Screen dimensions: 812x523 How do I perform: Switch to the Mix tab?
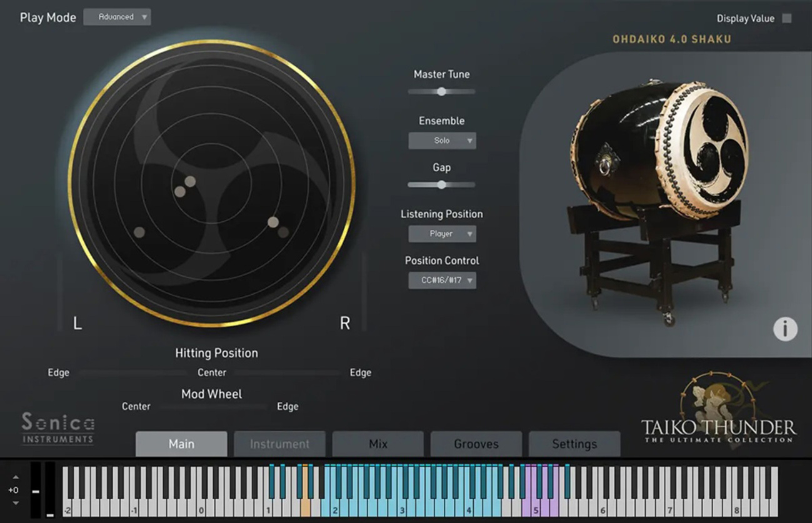coord(378,444)
